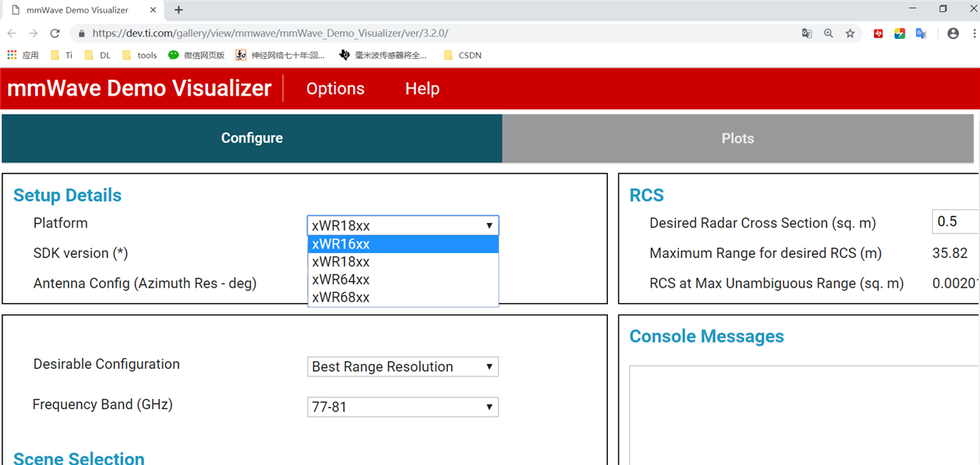Click the browser back arrow

(12, 33)
